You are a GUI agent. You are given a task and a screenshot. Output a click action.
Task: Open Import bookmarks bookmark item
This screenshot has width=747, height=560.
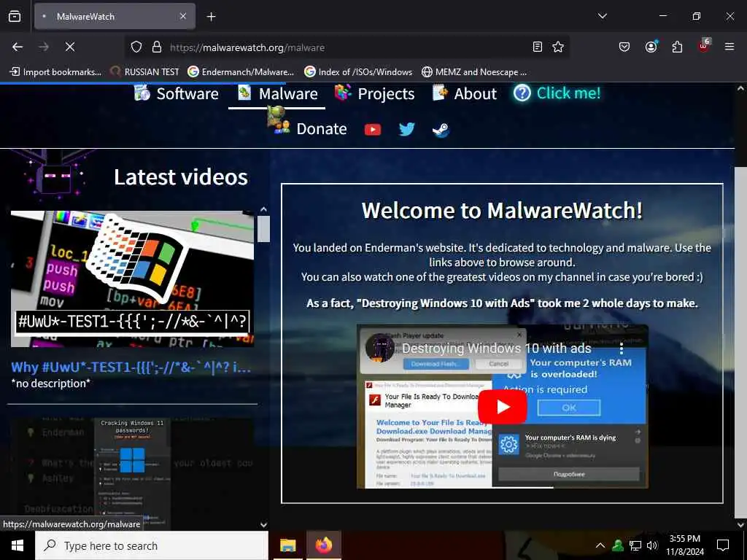[55, 72]
